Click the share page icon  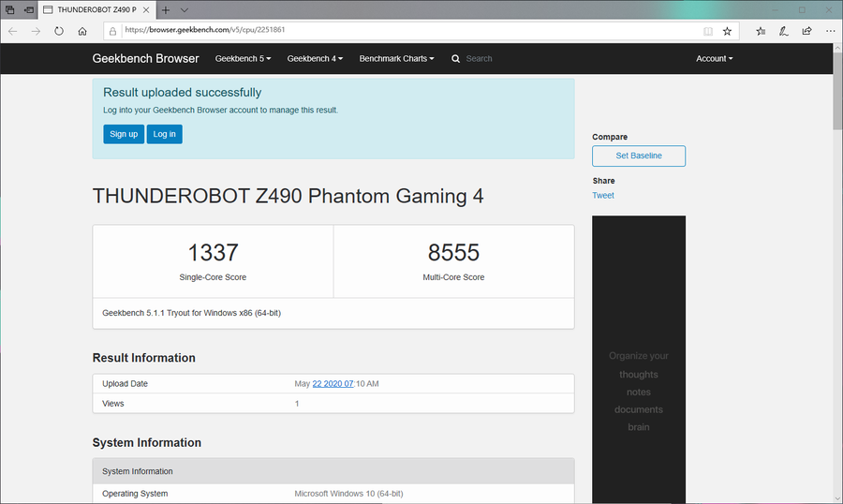tap(806, 30)
